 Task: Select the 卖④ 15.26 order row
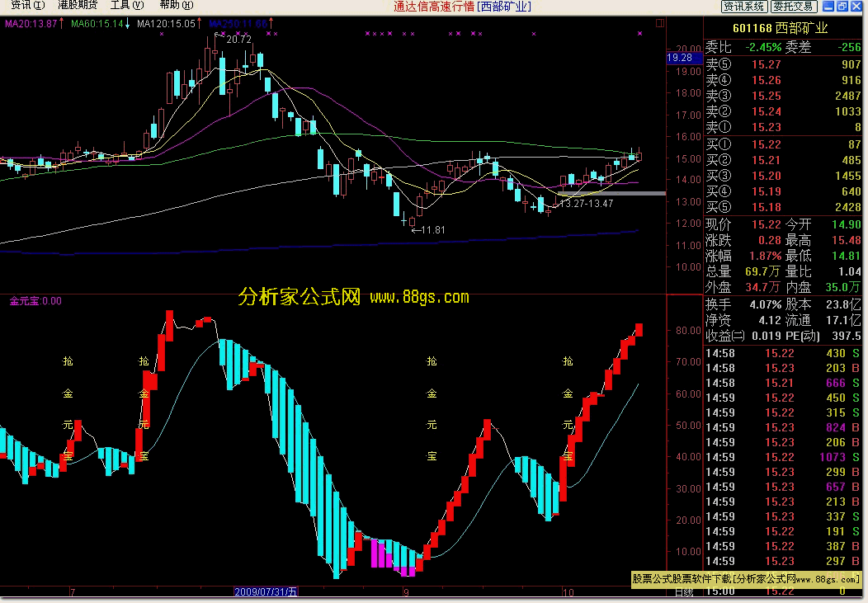(783, 80)
